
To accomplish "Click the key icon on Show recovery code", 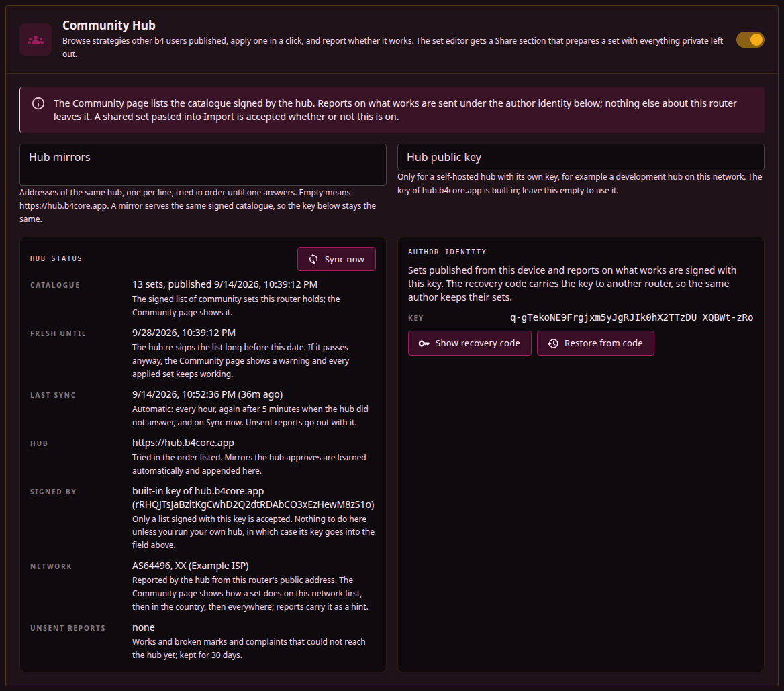I will pyautogui.click(x=424, y=343).
